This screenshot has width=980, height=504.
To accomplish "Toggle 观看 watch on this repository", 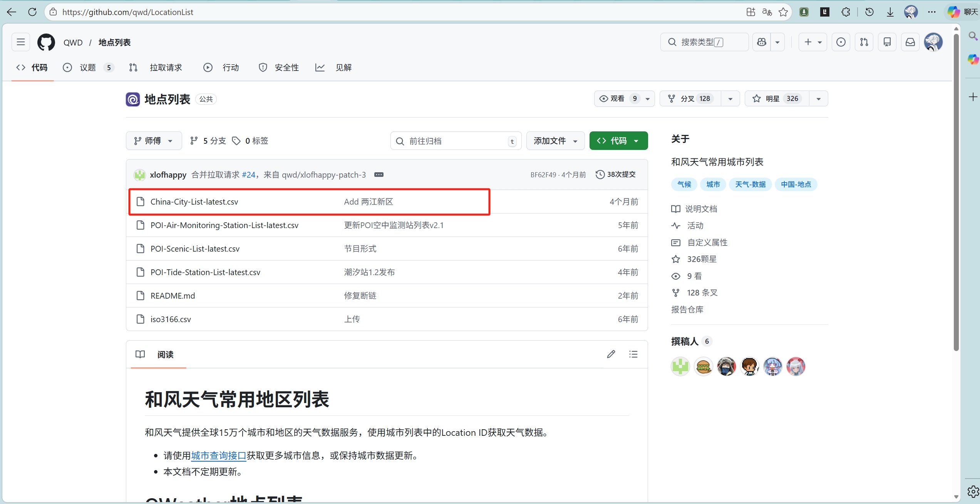I will coord(617,99).
